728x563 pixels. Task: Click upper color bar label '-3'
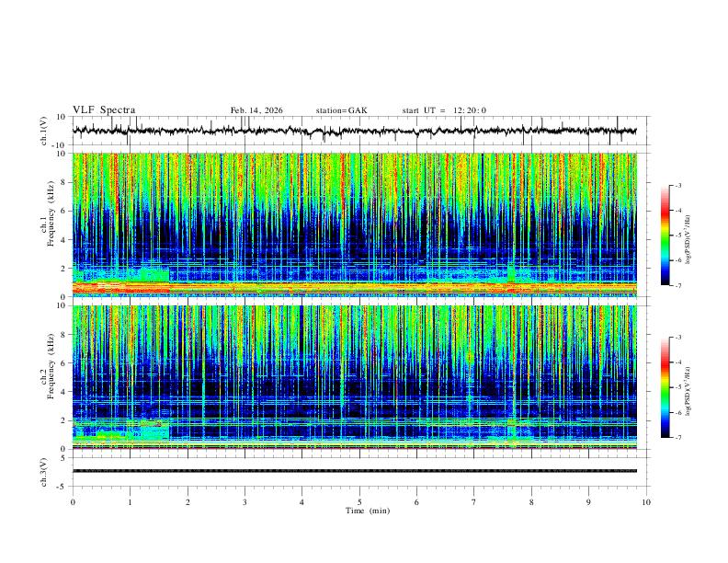click(677, 185)
